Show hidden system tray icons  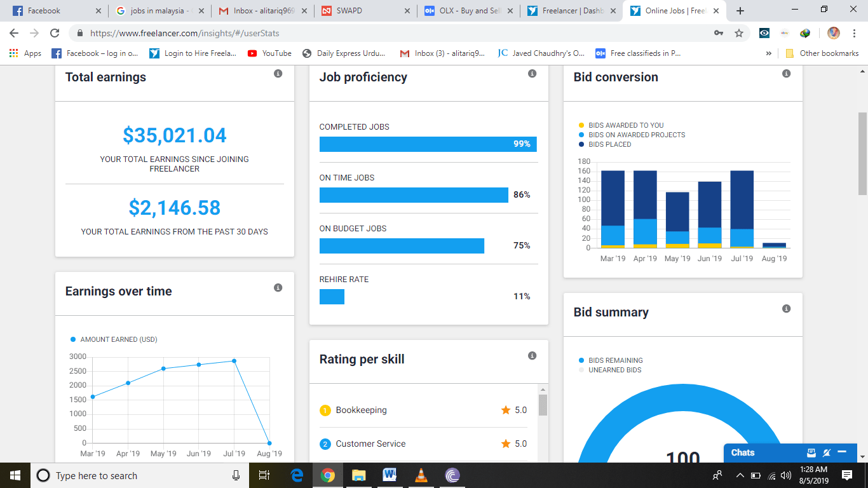pos(740,475)
